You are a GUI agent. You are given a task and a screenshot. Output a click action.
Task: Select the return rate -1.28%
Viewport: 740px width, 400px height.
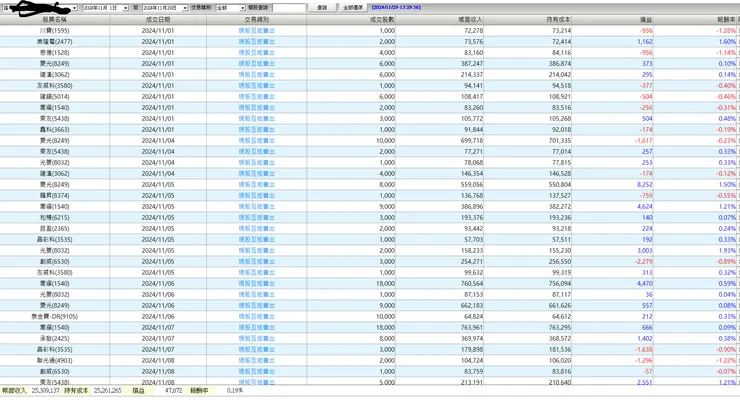tap(726, 31)
